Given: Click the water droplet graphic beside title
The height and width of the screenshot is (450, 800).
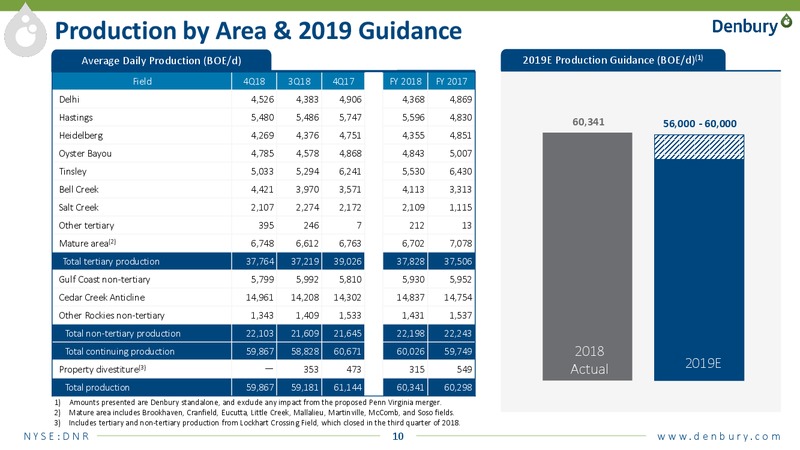Looking at the screenshot, I should [26, 32].
